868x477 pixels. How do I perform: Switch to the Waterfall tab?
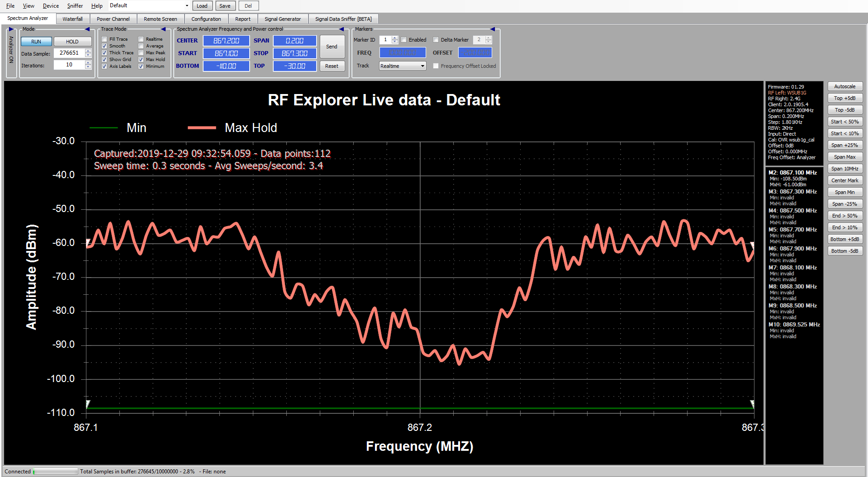pos(72,19)
